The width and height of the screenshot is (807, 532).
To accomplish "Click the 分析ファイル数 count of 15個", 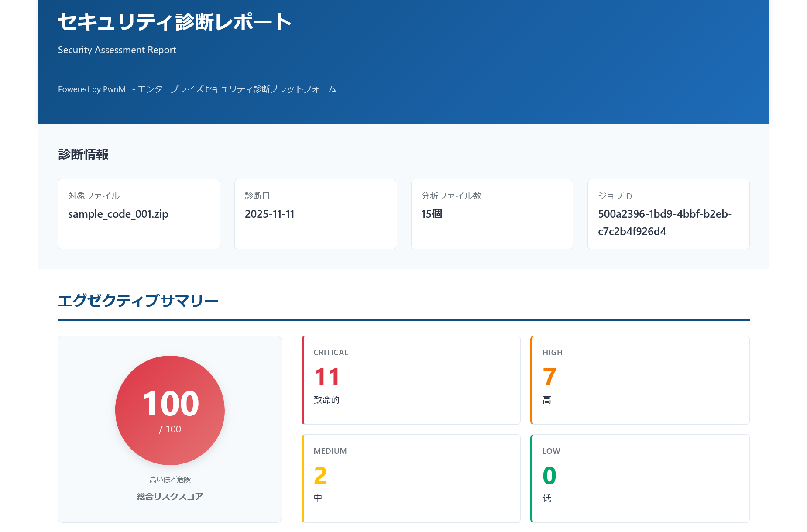I will pyautogui.click(x=431, y=214).
